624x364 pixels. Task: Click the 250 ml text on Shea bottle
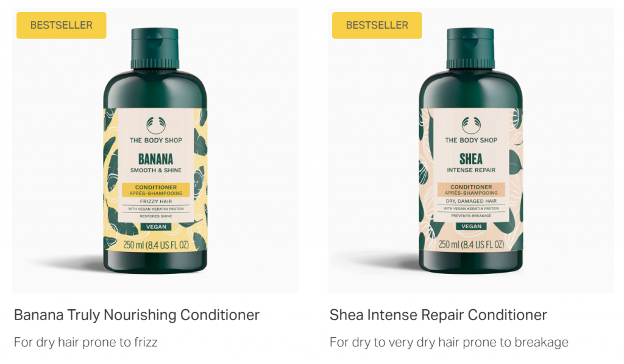coord(471,244)
